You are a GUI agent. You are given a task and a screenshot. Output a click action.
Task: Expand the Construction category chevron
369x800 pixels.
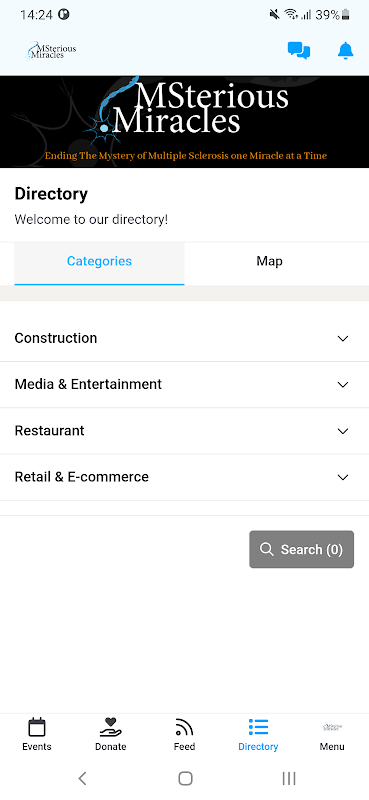343,338
